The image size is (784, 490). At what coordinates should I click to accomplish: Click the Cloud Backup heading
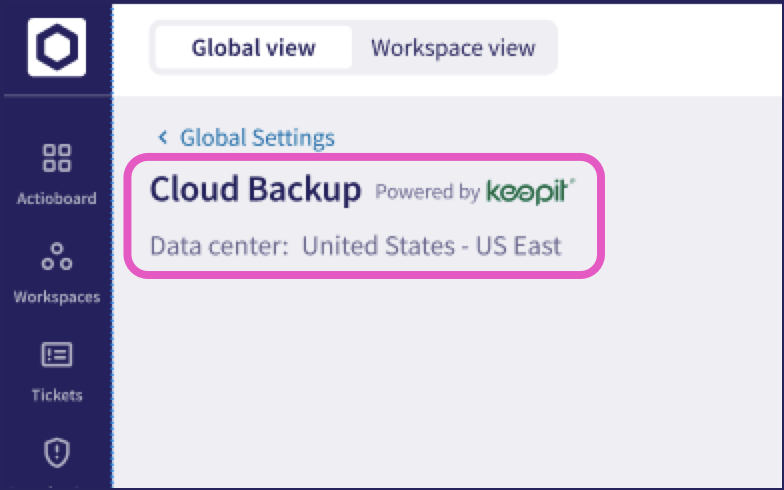pos(256,190)
